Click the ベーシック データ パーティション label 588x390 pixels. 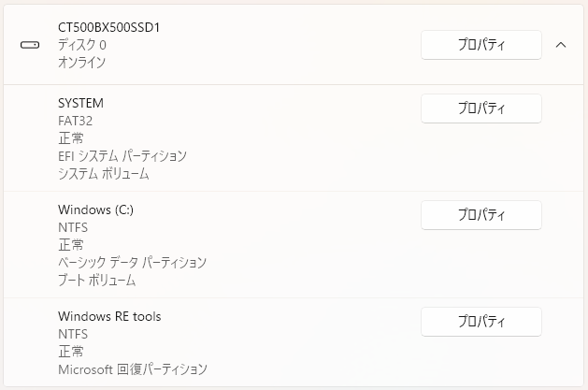click(132, 263)
